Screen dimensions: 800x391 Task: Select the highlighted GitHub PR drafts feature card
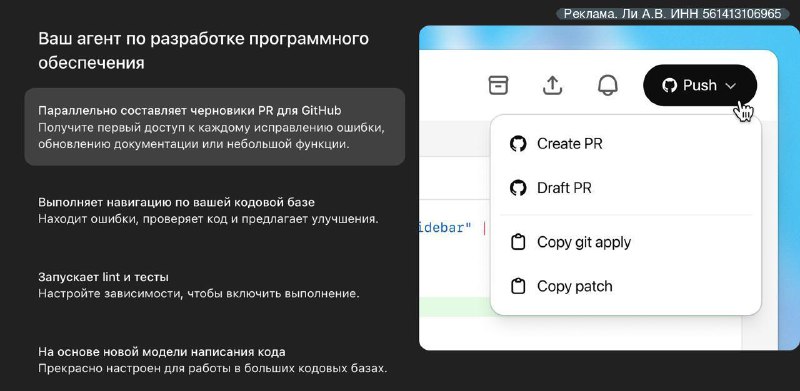215,127
